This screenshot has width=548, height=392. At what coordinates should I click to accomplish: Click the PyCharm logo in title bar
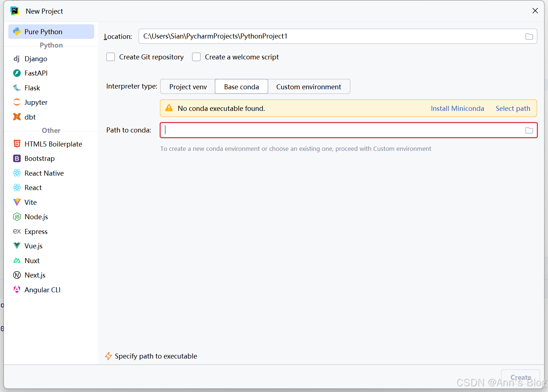coord(15,11)
